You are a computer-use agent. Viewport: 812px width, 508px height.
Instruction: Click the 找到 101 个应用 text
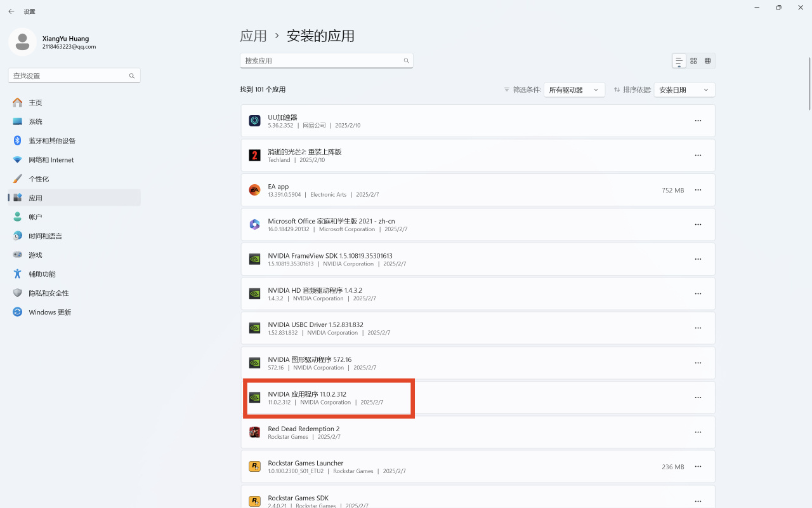(263, 90)
